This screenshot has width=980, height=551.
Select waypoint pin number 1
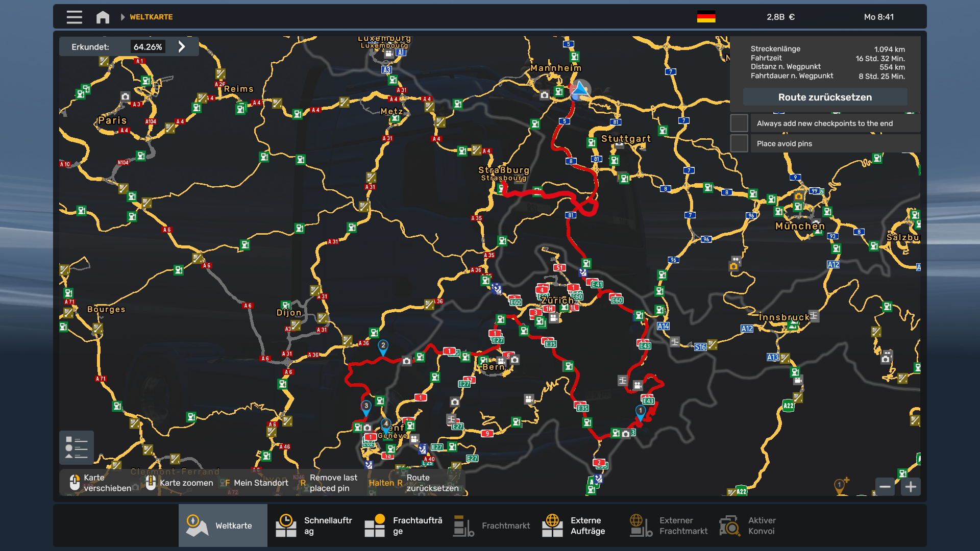[x=641, y=413]
